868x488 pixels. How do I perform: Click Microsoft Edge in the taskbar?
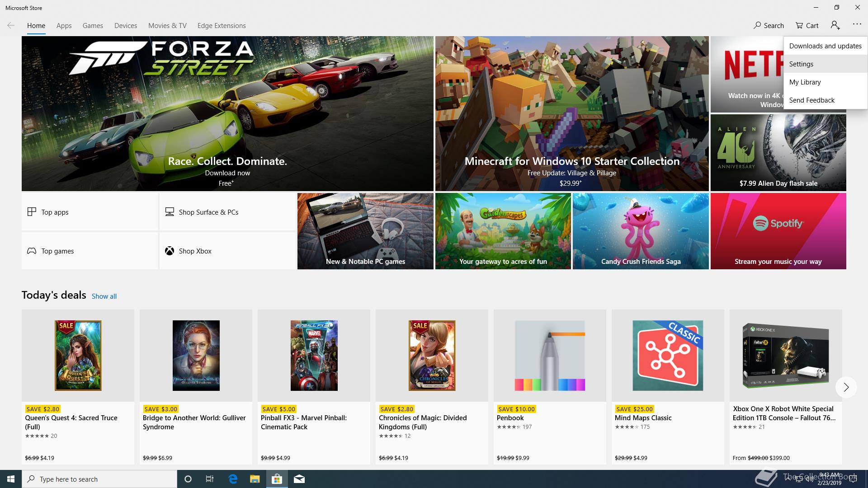click(x=233, y=479)
